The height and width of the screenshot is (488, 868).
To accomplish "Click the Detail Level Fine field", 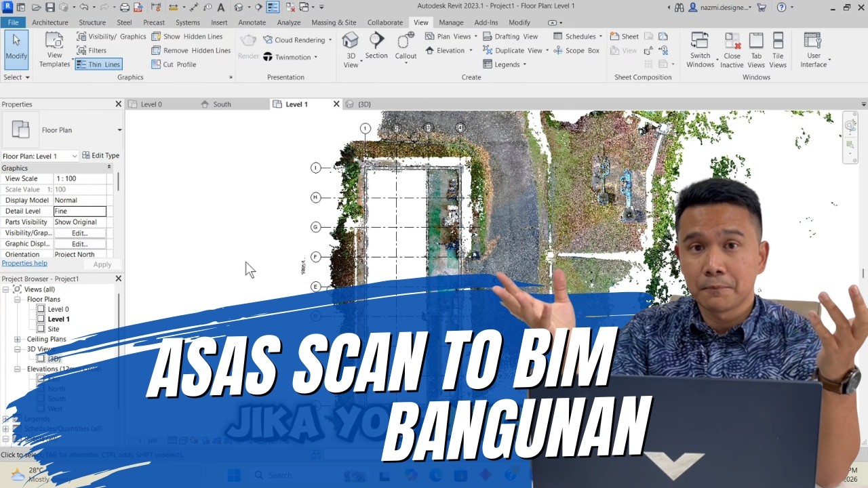I will pyautogui.click(x=79, y=211).
